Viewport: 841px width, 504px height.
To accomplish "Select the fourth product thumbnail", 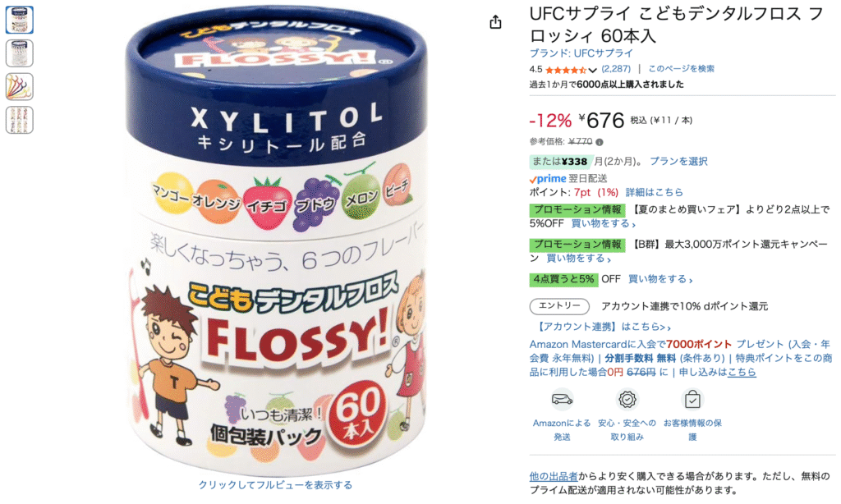I will click(20, 120).
